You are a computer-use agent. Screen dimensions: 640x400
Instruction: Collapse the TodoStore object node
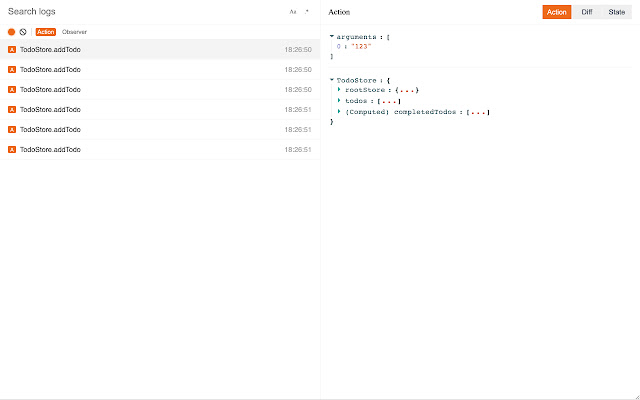coord(332,80)
